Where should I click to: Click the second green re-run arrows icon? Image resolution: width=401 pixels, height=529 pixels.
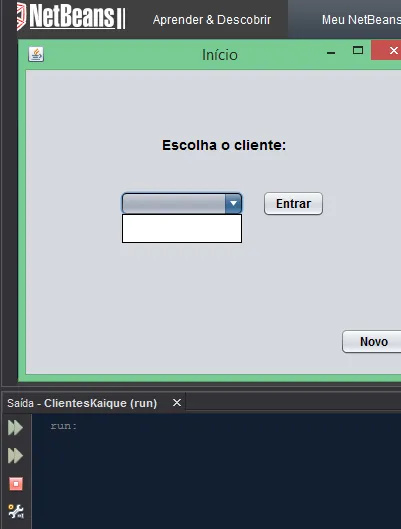click(x=15, y=456)
